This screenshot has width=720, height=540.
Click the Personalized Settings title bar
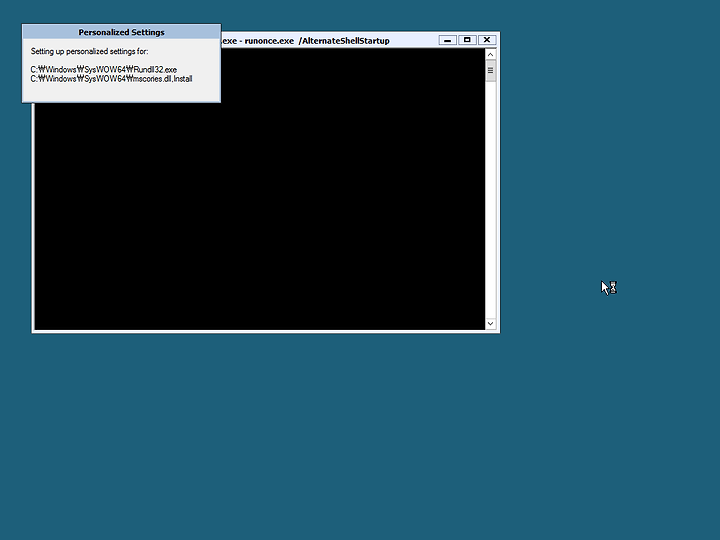[121, 32]
